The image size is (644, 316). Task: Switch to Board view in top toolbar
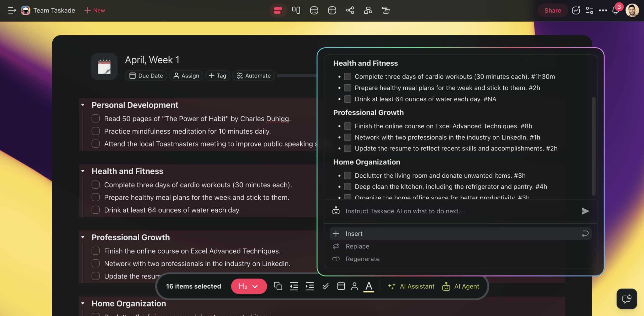(x=296, y=10)
